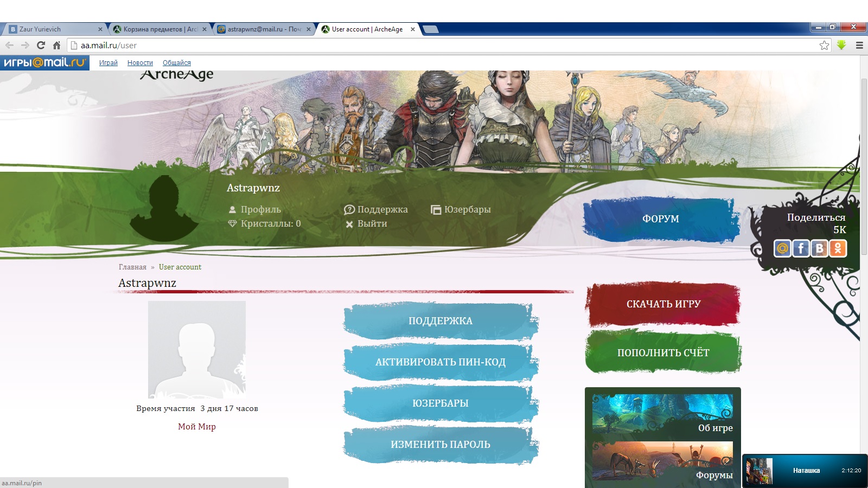868x488 pixels.
Task: Share via Odnoklassniki icon
Action: coord(838,248)
